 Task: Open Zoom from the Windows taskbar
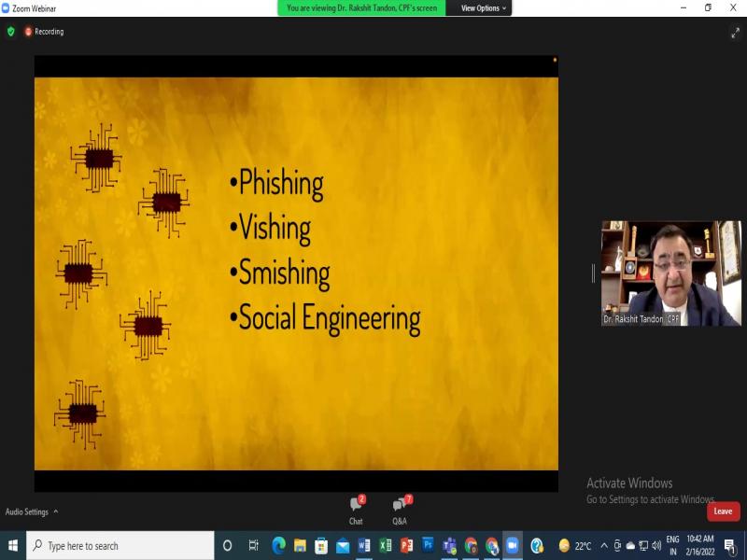(x=513, y=545)
